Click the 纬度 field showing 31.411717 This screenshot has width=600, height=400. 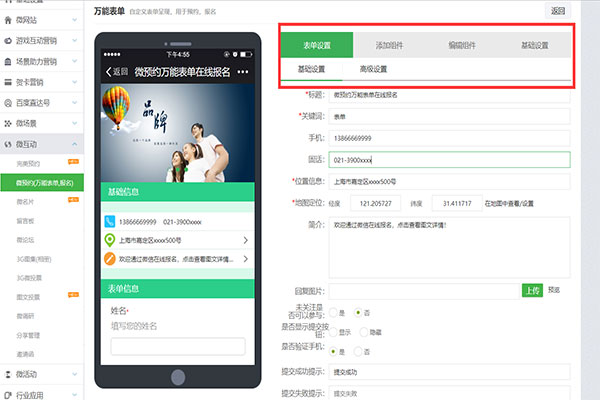[x=457, y=203]
